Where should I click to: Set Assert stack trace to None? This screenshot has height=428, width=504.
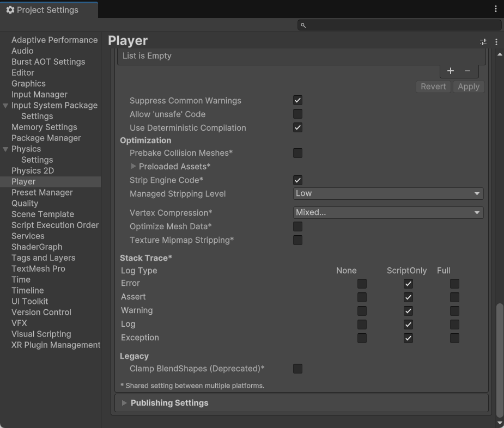click(362, 297)
